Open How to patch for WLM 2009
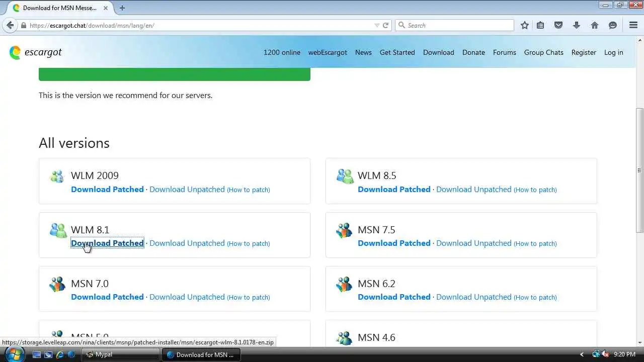Screen dimensions: 644x362 tap(249, 190)
